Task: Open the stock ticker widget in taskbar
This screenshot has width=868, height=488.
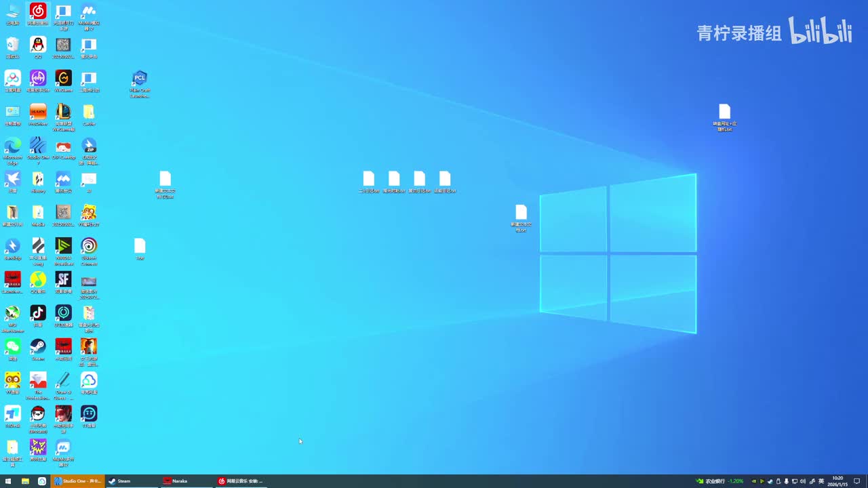Action: (x=720, y=481)
